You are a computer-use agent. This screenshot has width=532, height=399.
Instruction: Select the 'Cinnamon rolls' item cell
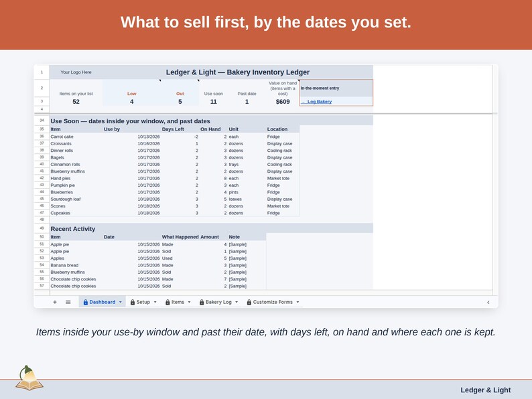pyautogui.click(x=76, y=165)
